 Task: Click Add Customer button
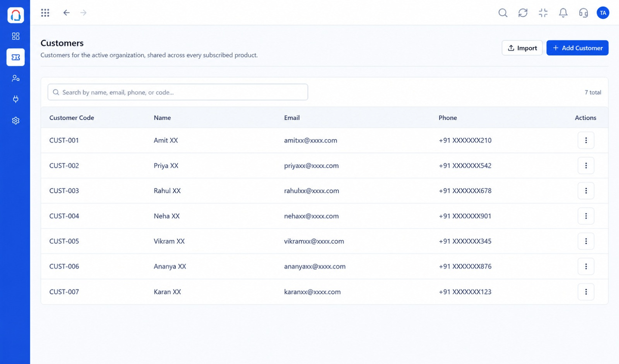577,48
